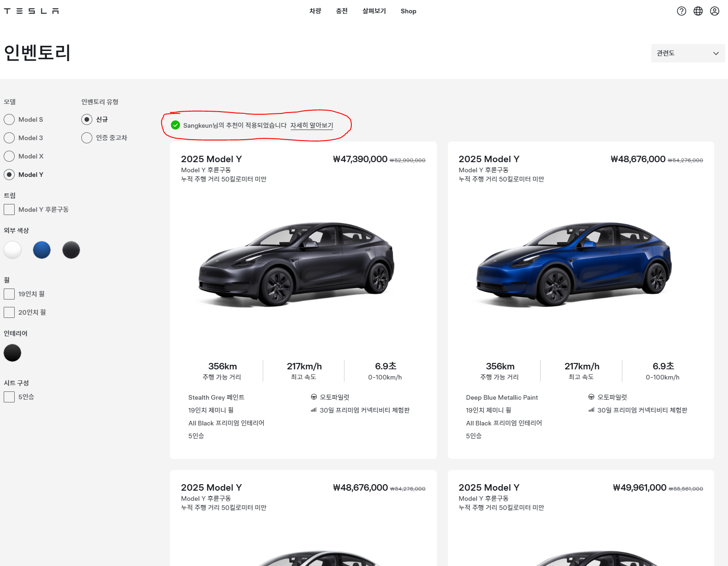Click the Stealth Grey 페인트 text
Image resolution: width=728 pixels, height=566 pixels.
216,397
